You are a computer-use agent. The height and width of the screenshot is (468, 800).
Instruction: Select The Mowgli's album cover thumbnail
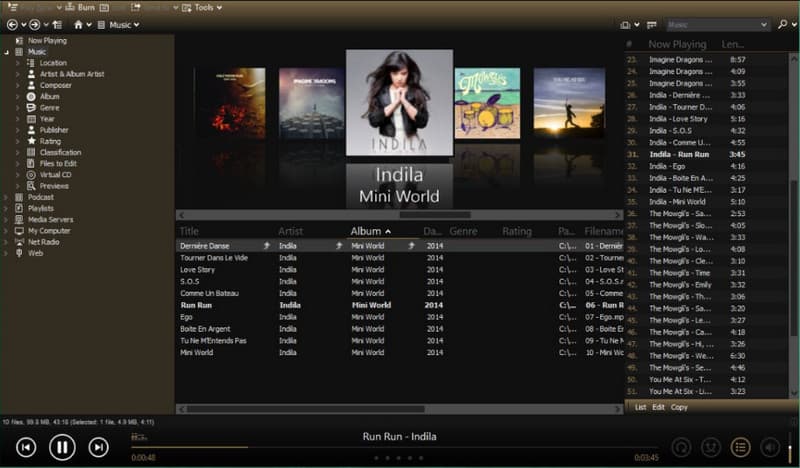[487, 103]
